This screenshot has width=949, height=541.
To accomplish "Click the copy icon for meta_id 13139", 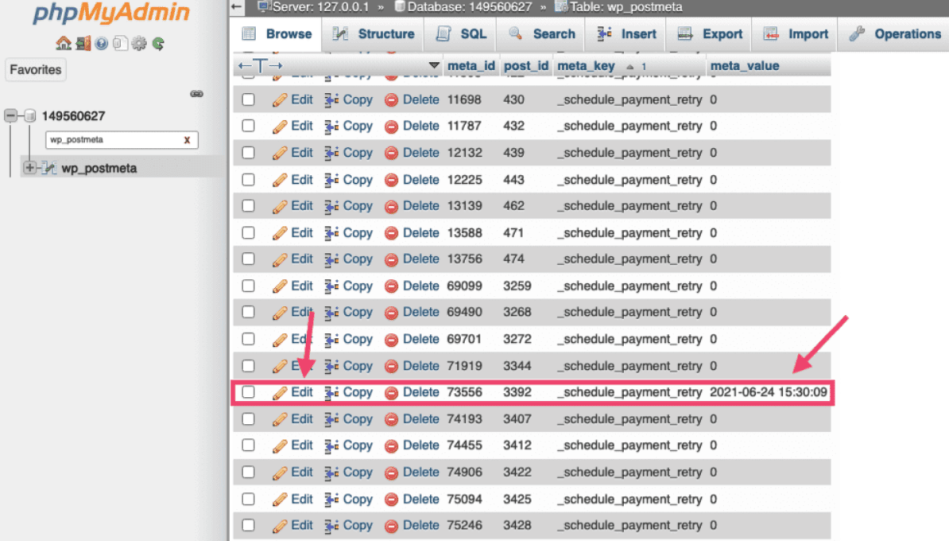I will 331,206.
